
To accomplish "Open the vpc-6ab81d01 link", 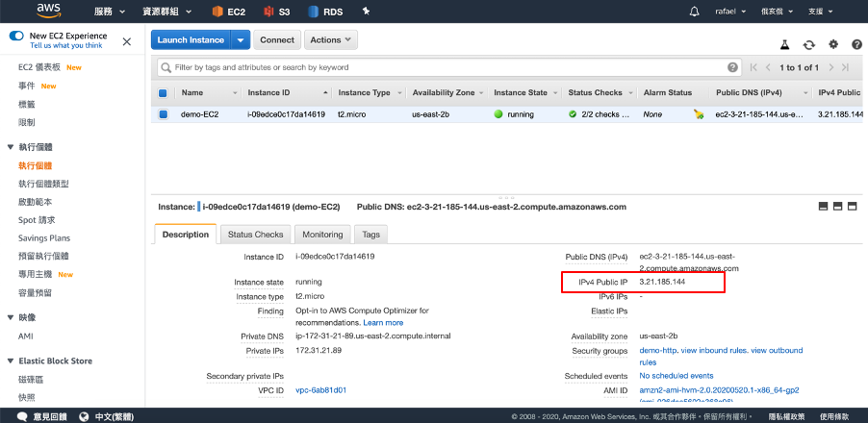I will [x=321, y=390].
